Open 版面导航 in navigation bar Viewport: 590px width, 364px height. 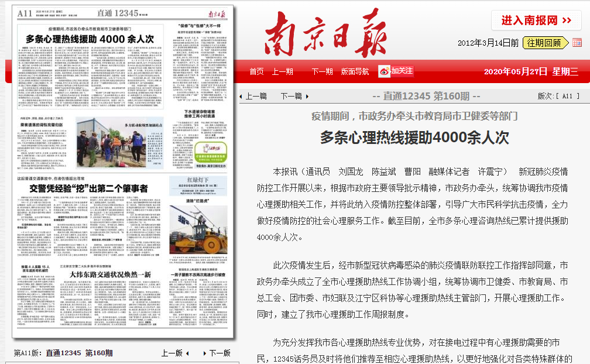tap(355, 71)
